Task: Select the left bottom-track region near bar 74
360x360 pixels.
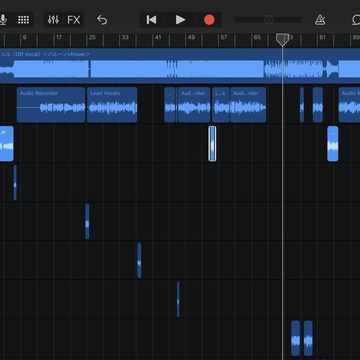Action: [295, 338]
